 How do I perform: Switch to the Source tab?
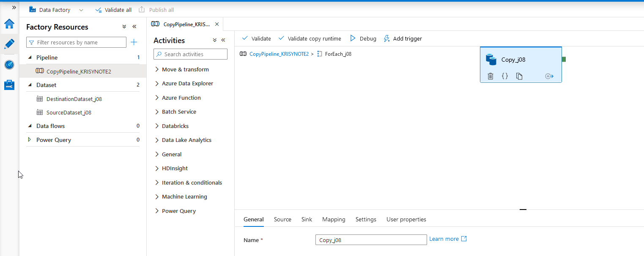[282, 219]
